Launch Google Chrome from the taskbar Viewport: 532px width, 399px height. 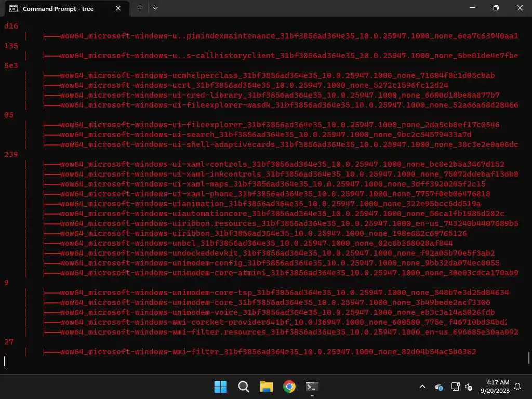(289, 387)
